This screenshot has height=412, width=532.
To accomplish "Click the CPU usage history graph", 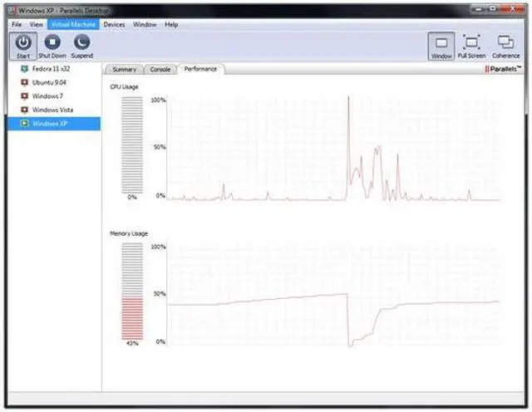I will click(x=333, y=148).
